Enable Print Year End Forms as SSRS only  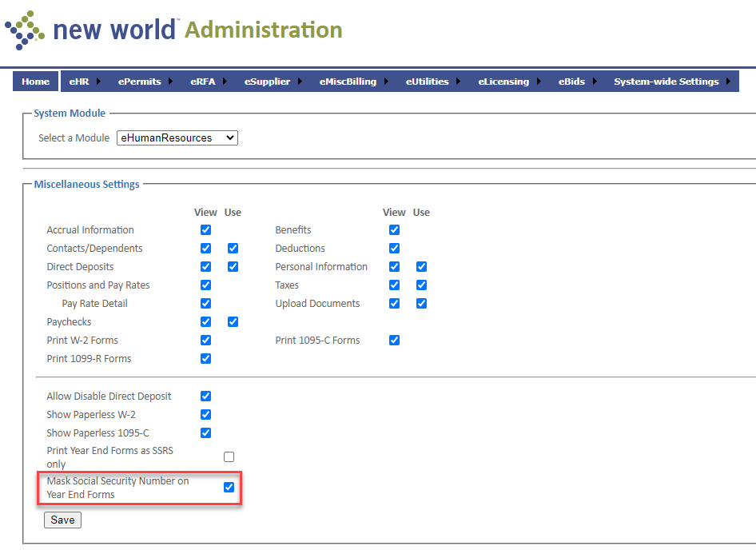229,457
